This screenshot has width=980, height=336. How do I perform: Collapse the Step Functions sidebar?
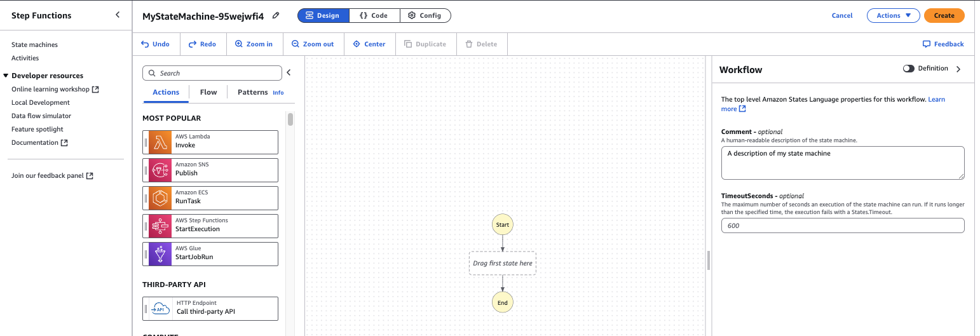coord(118,15)
